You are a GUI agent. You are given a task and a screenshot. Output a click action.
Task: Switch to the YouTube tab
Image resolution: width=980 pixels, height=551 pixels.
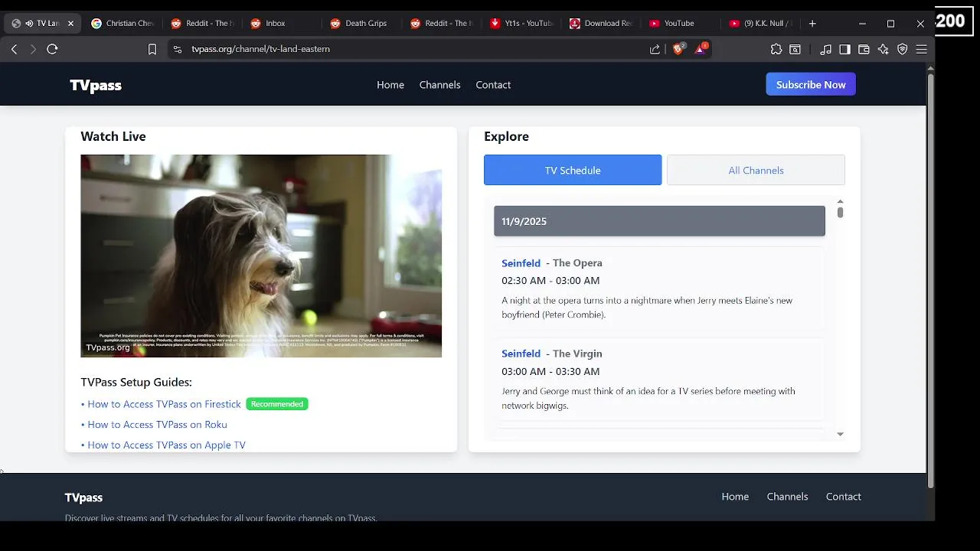(x=680, y=24)
